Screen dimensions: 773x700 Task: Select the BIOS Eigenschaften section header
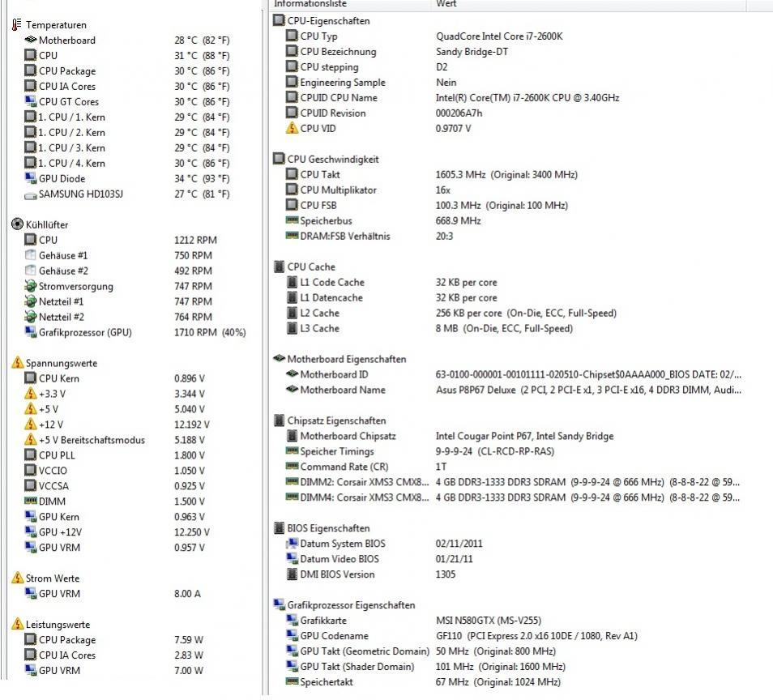click(x=322, y=528)
